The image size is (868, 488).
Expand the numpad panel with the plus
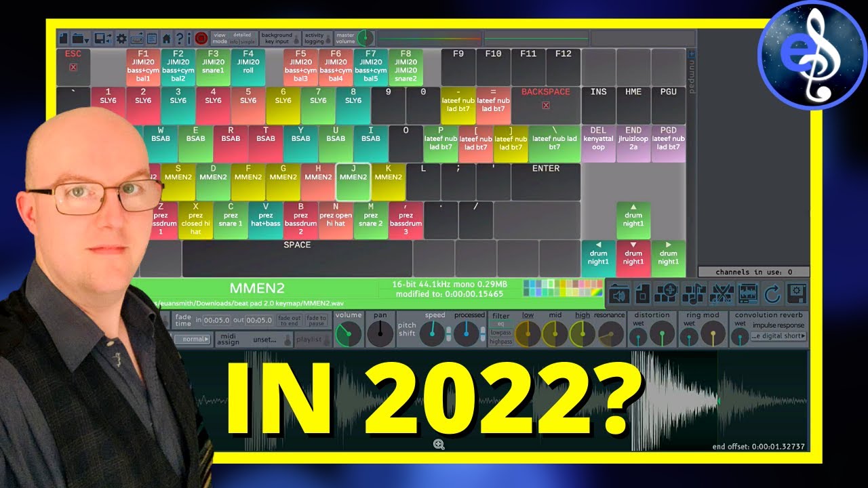692,54
